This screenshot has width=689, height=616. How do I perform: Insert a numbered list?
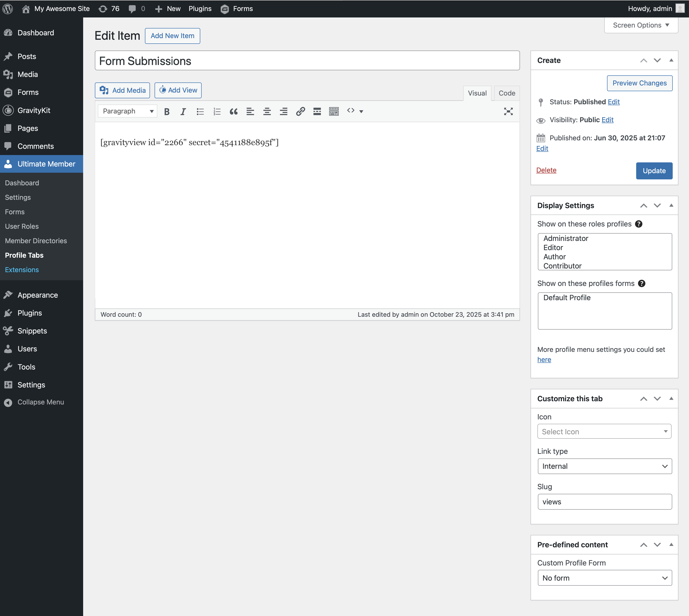[217, 111]
